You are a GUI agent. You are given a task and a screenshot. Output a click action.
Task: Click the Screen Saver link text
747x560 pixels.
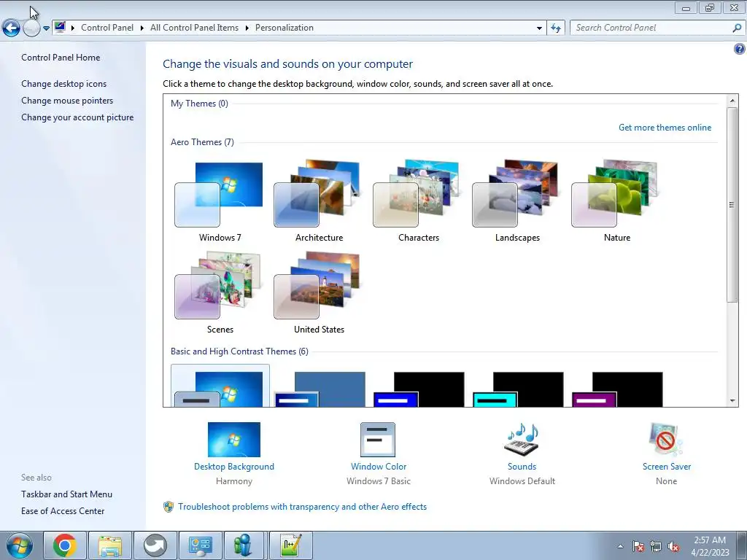coord(667,467)
